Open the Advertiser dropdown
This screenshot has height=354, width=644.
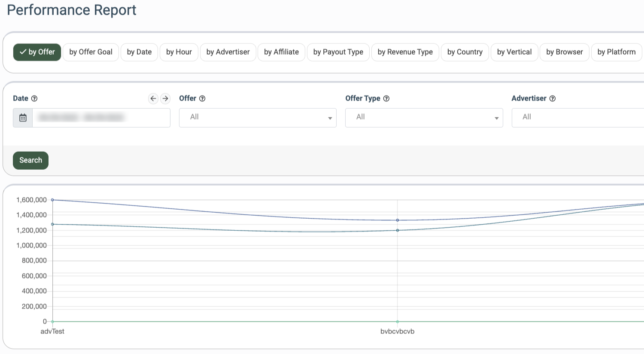click(x=578, y=118)
